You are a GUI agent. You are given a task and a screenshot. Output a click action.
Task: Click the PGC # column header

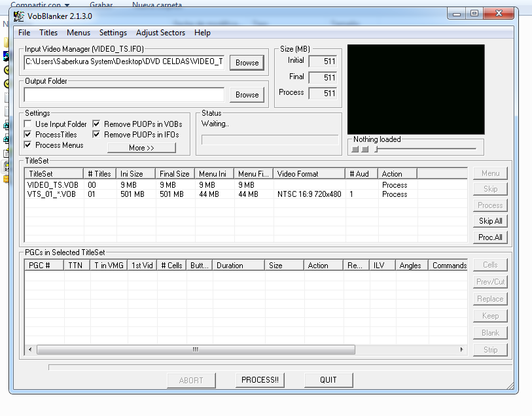[x=44, y=266]
